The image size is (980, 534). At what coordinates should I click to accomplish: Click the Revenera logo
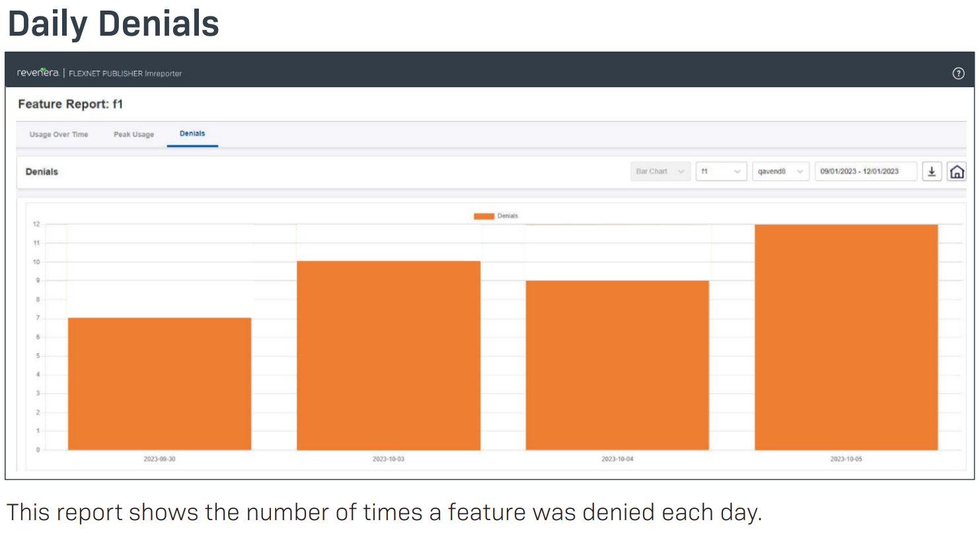pyautogui.click(x=38, y=73)
